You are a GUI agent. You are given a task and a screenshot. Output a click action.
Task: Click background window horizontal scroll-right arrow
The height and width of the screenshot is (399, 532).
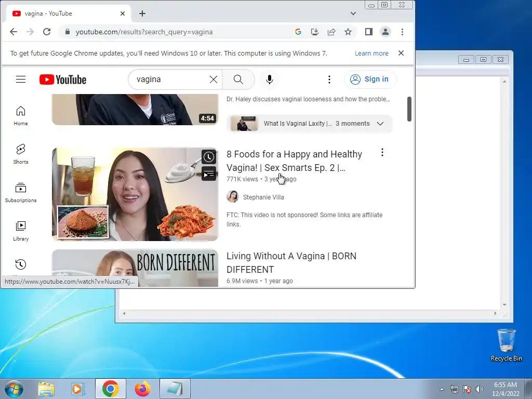pyautogui.click(x=495, y=313)
